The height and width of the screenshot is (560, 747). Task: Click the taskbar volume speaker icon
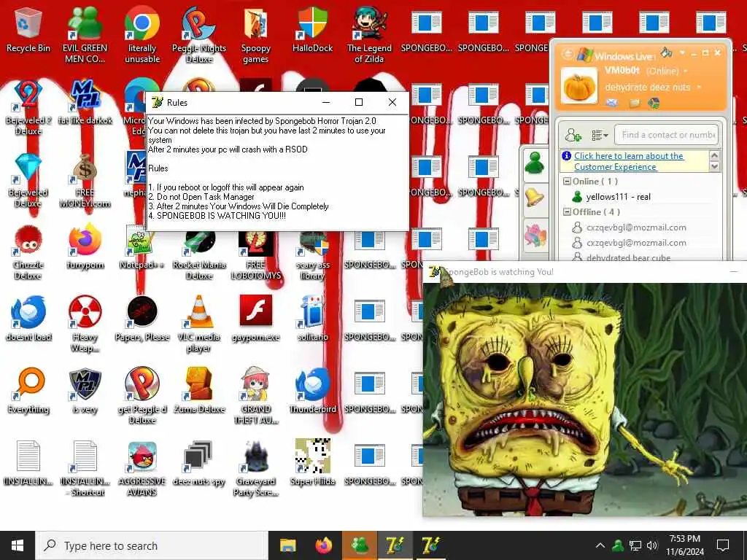coord(652,545)
